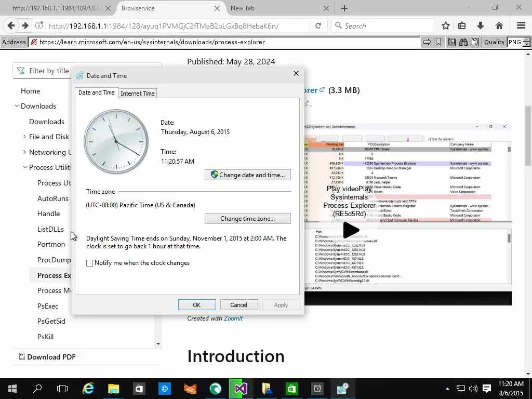Click the sidebar scroll down arrow
Image resolution: width=532 pixels, height=399 pixels.
tap(158, 344)
